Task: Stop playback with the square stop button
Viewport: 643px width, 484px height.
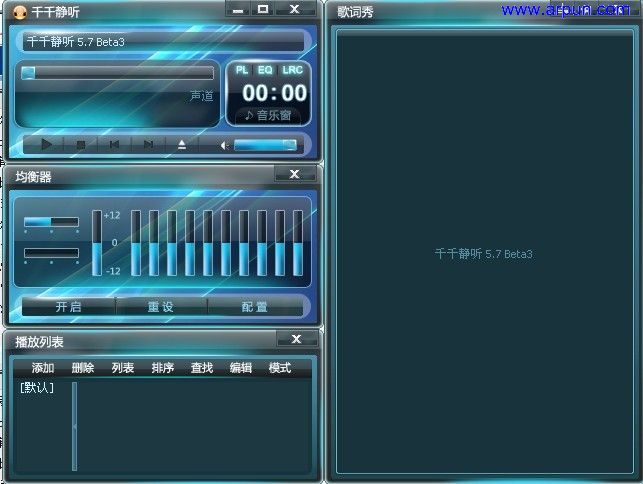Action: click(81, 144)
